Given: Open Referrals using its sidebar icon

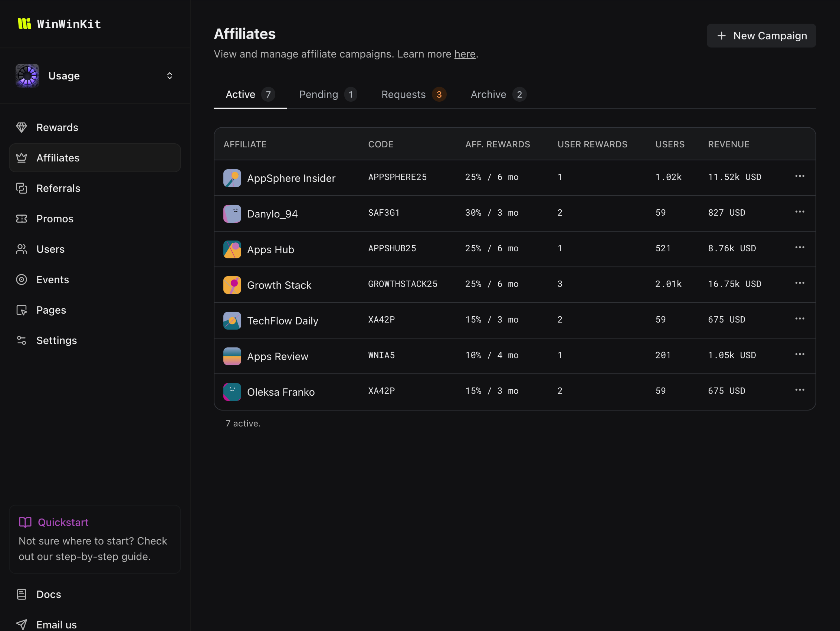Looking at the screenshot, I should [x=22, y=188].
